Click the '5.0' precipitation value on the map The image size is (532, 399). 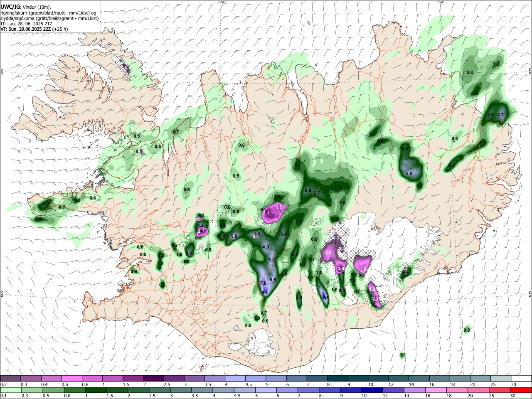click(409, 173)
